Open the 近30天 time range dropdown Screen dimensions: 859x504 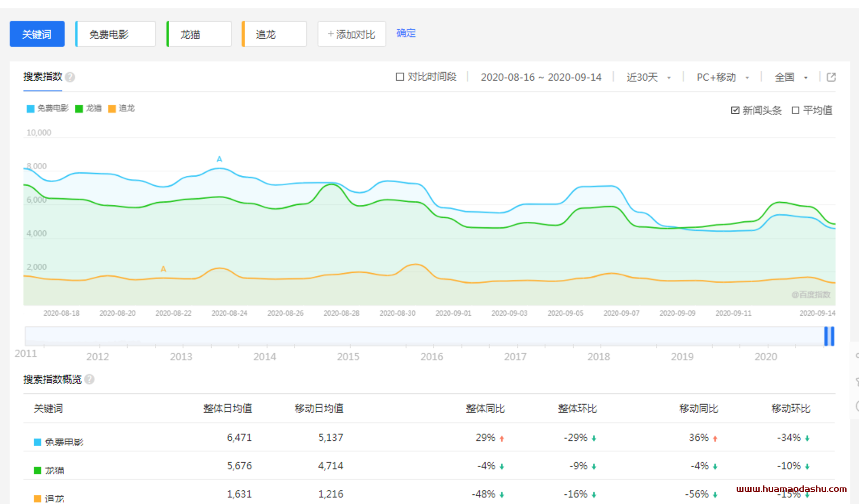click(648, 77)
